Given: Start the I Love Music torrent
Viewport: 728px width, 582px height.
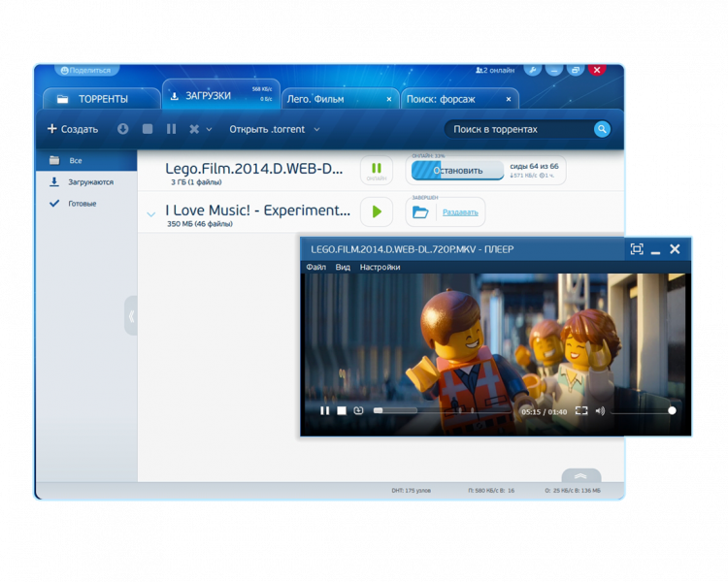Looking at the screenshot, I should tap(377, 211).
